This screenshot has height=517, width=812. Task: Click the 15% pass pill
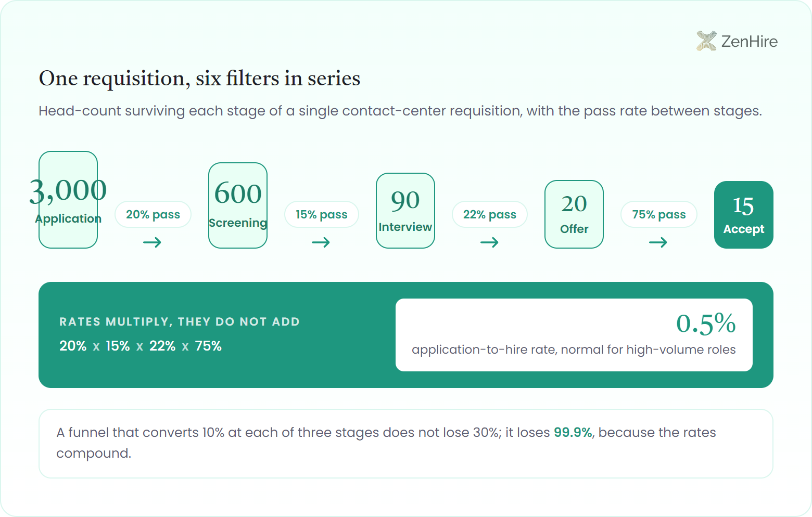[x=322, y=214]
